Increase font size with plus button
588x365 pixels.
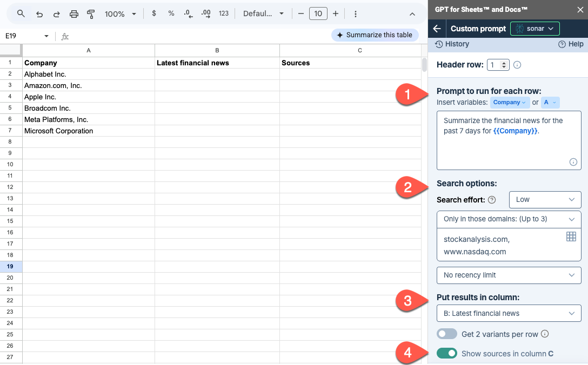(x=336, y=14)
